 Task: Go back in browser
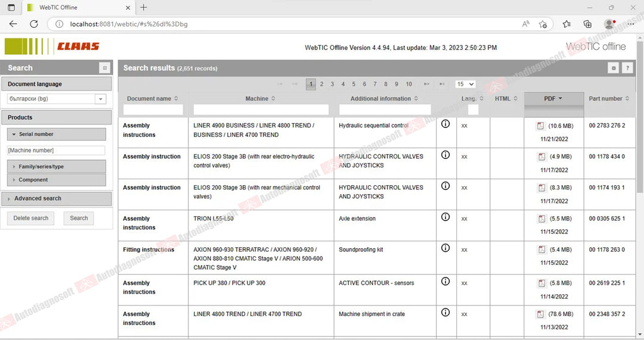click(x=13, y=24)
